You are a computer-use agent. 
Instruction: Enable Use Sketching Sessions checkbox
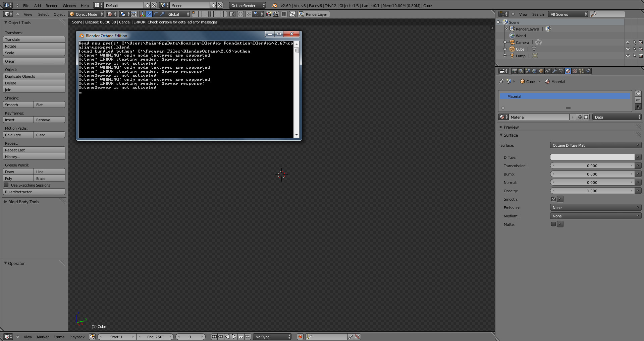tap(6, 185)
